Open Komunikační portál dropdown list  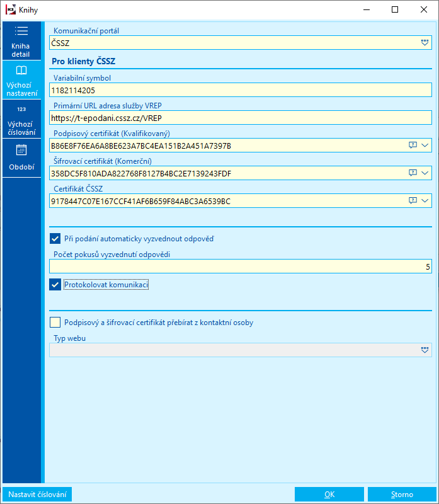click(x=425, y=43)
